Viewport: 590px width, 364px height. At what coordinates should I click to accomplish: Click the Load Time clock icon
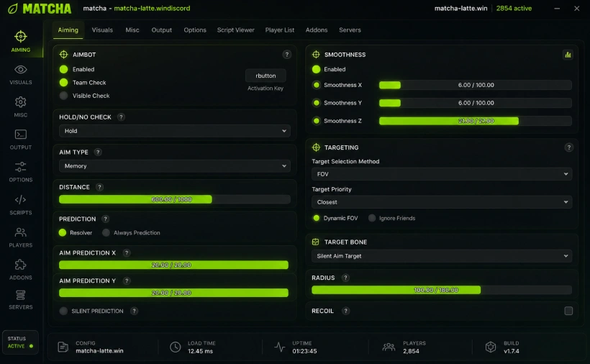click(x=175, y=347)
